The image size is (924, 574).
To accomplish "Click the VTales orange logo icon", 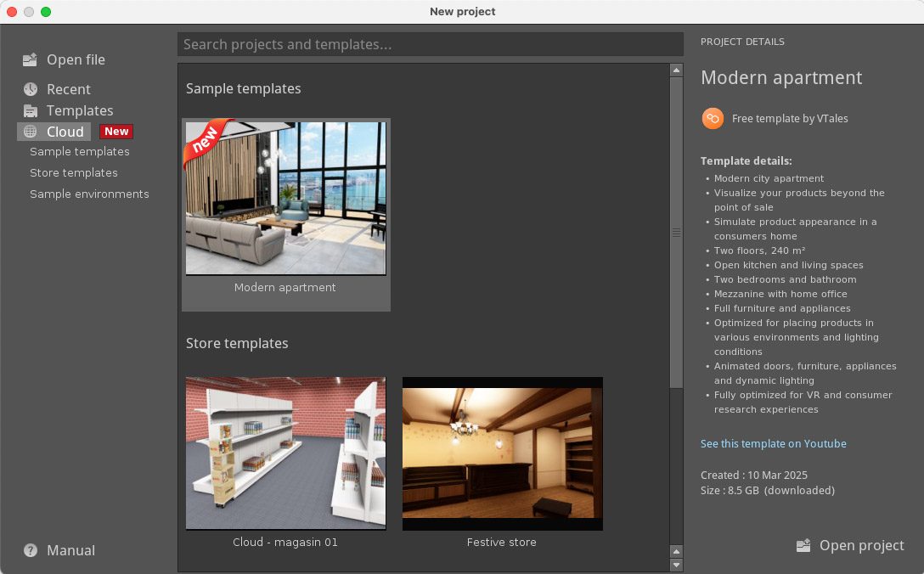I will pos(713,119).
